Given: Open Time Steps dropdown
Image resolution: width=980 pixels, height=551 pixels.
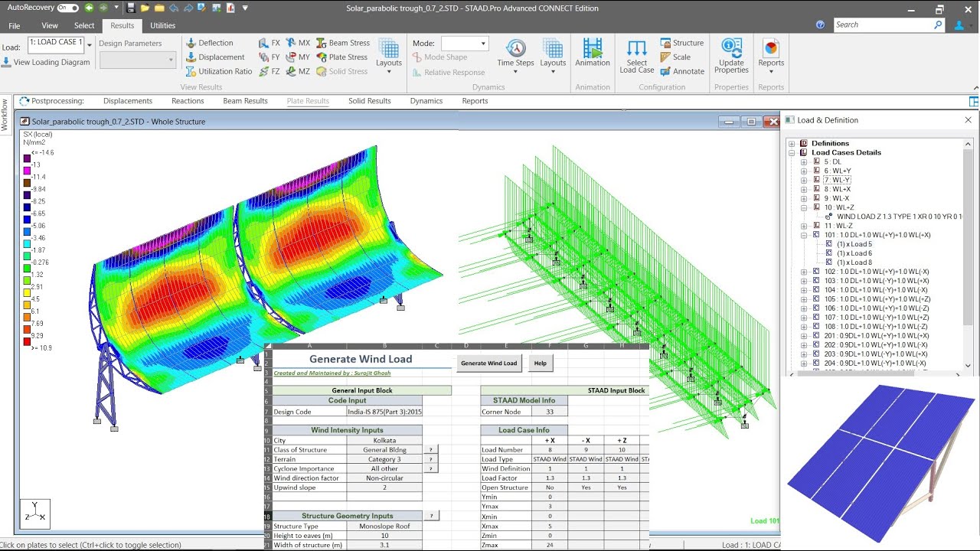Looking at the screenshot, I should tap(515, 57).
